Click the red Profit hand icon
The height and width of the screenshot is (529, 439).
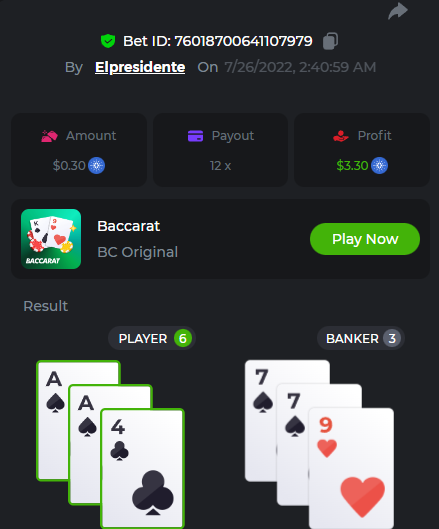tap(341, 136)
